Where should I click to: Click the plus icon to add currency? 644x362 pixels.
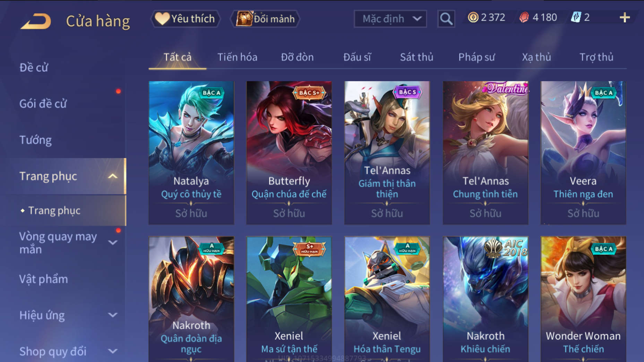(x=625, y=17)
